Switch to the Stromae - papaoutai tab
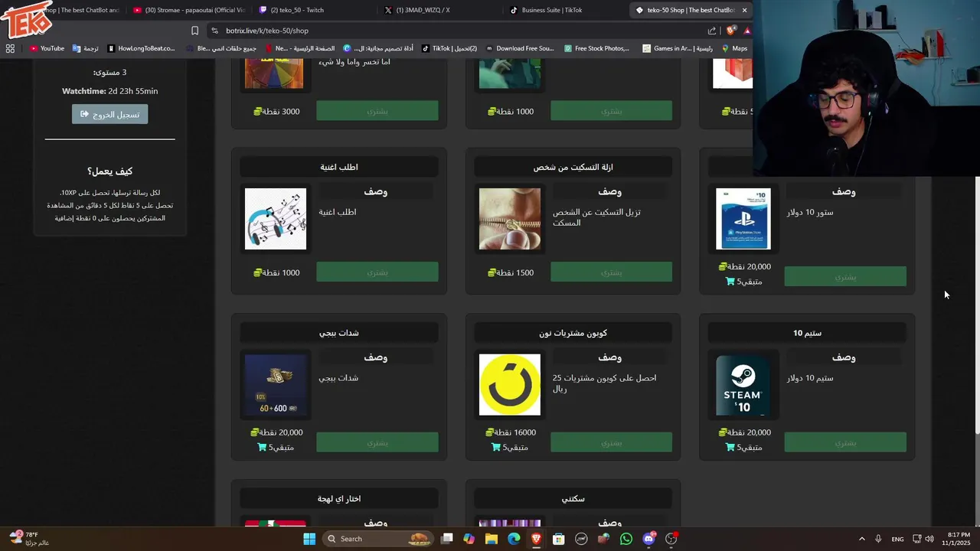Image resolution: width=980 pixels, height=551 pixels. point(188,10)
